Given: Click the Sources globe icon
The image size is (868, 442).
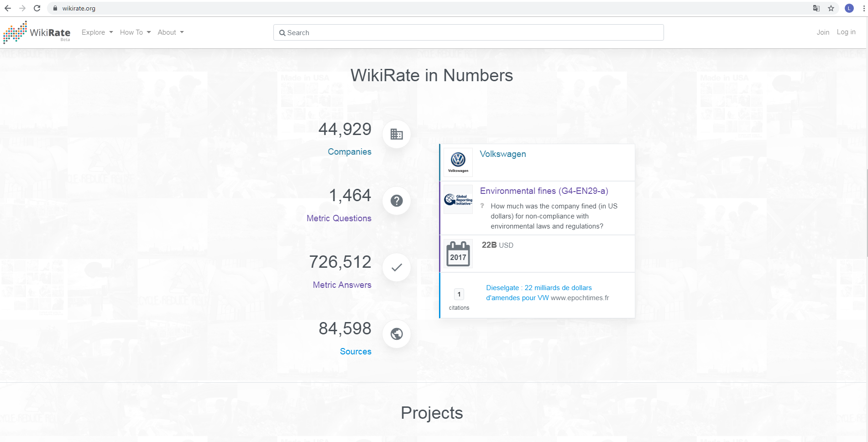Looking at the screenshot, I should point(397,334).
